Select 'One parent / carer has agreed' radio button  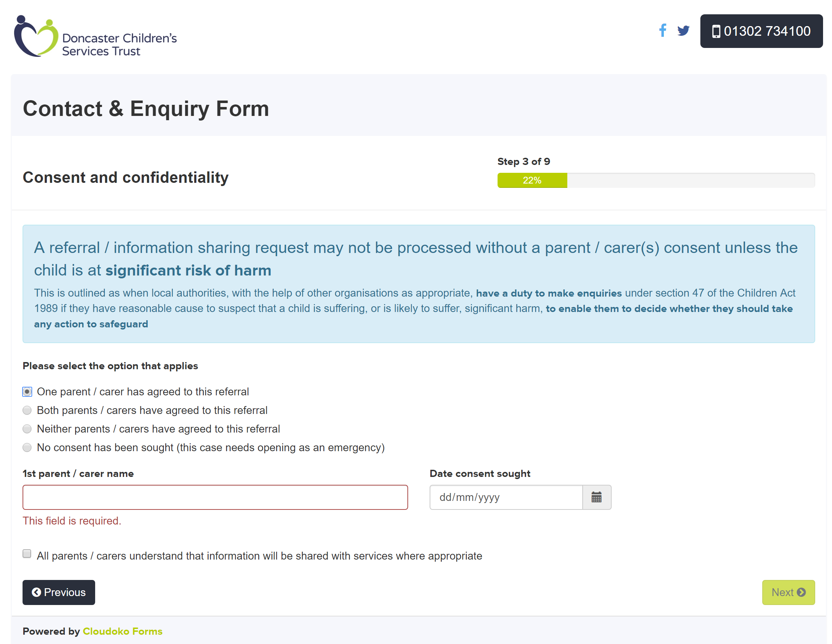27,391
